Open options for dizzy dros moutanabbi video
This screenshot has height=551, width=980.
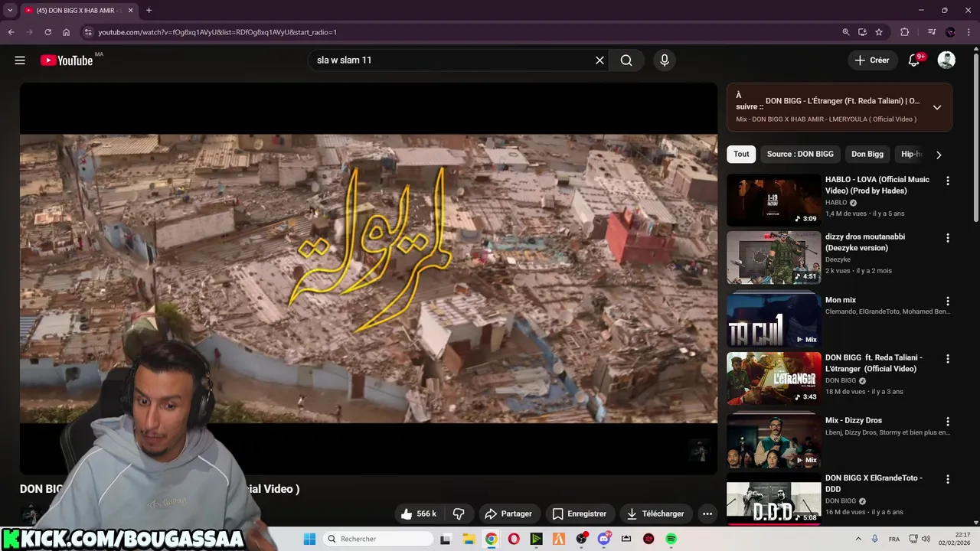click(x=948, y=238)
